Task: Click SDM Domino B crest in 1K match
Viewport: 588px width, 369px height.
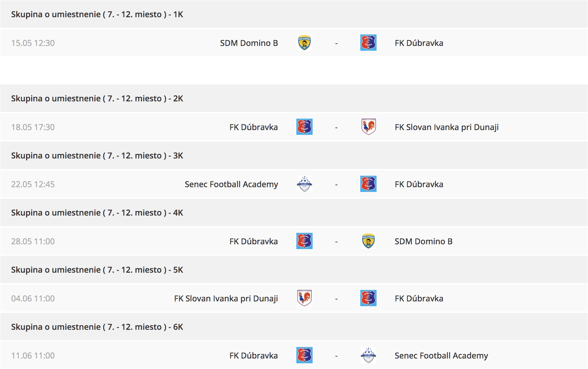Action: click(x=304, y=43)
